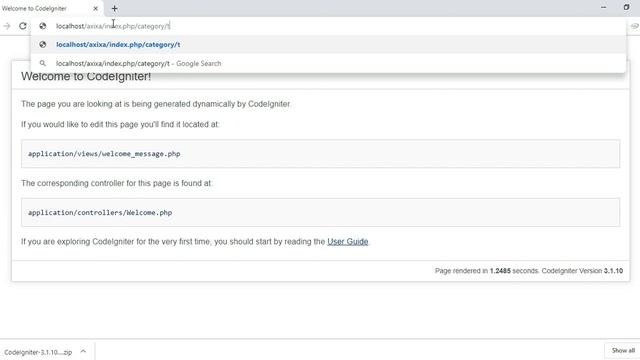Reload the current page
This screenshot has width=640, height=360.
(23, 26)
